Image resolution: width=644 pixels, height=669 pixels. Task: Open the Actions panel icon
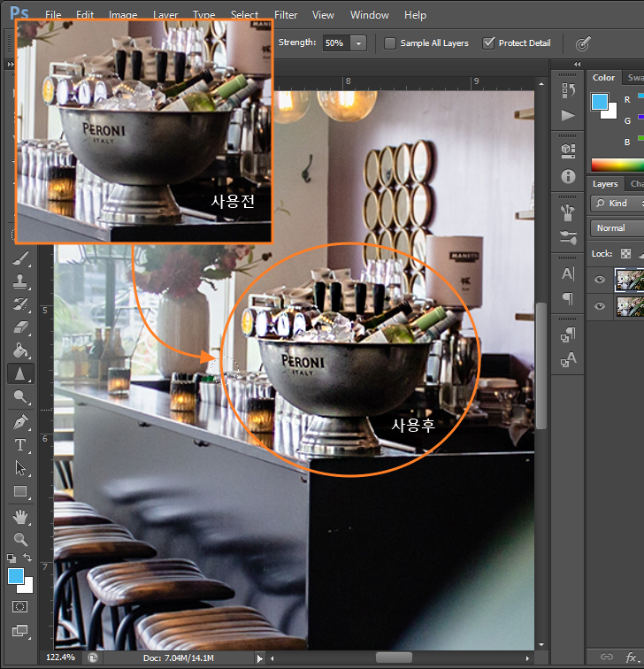[568, 115]
